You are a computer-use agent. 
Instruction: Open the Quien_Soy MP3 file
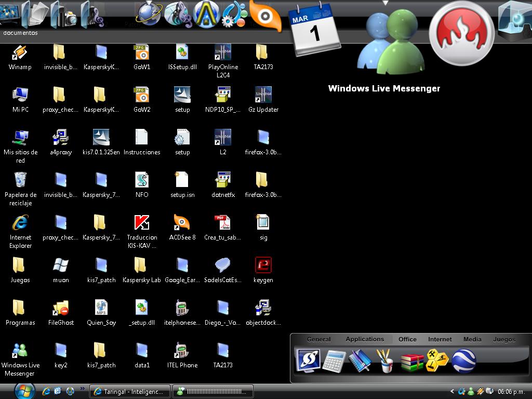(x=101, y=308)
